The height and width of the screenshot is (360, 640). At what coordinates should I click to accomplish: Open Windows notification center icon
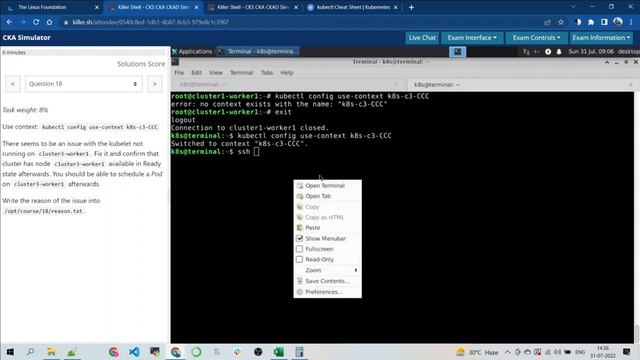[627, 352]
